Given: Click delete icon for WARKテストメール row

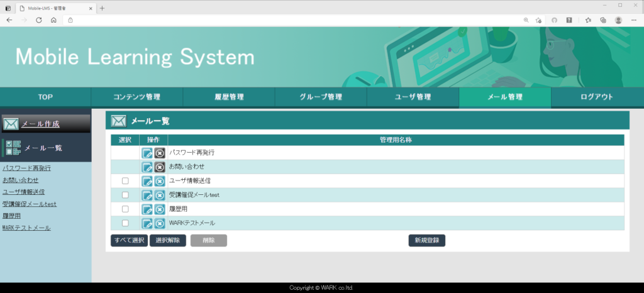Looking at the screenshot, I should [160, 223].
